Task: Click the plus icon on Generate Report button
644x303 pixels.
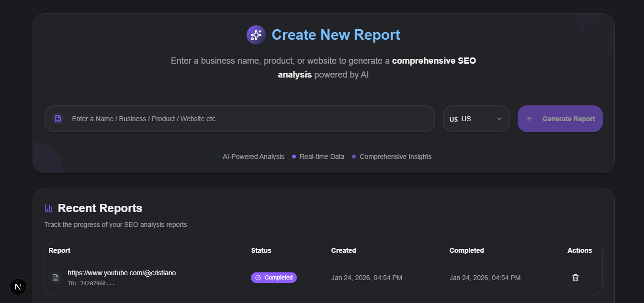Action: (x=529, y=118)
